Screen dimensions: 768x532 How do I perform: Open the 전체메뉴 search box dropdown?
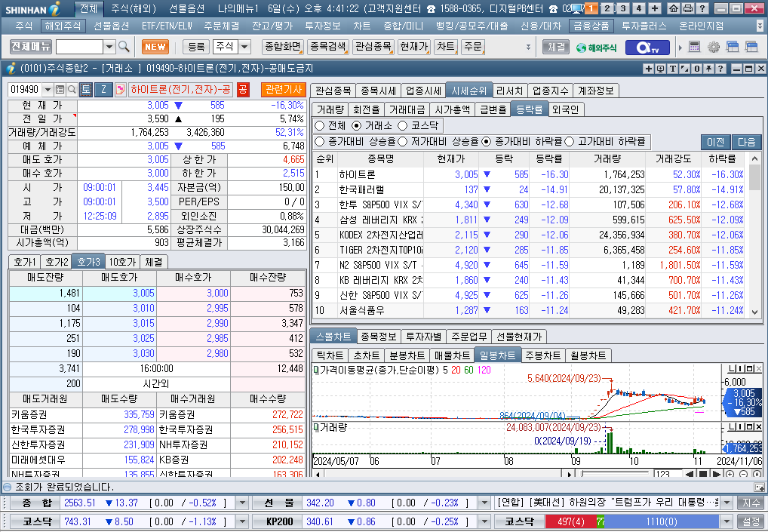click(109, 47)
